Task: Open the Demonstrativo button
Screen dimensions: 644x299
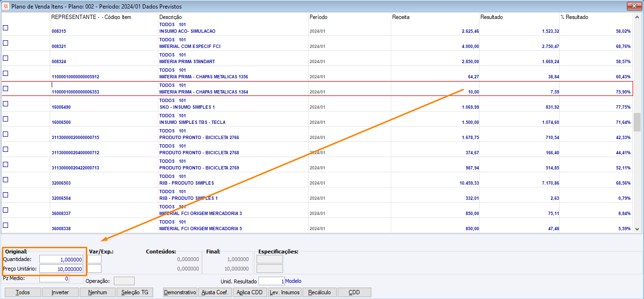Action: point(180,292)
